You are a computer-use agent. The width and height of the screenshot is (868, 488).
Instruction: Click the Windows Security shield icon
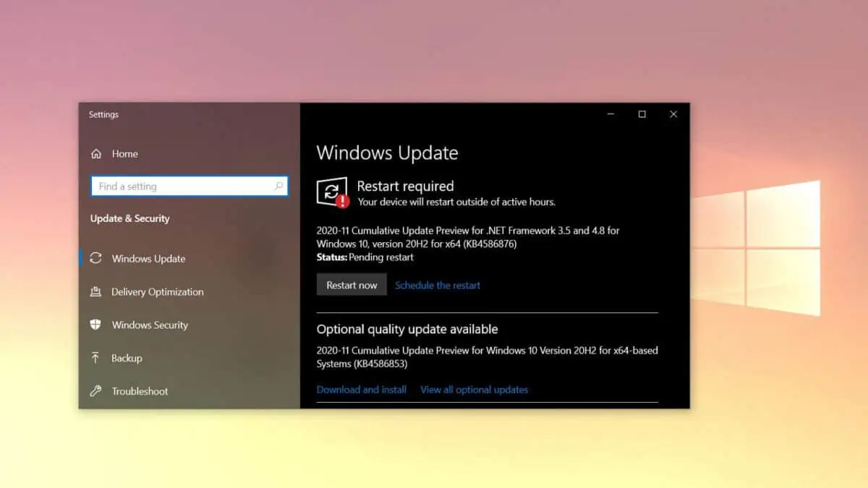coord(95,325)
